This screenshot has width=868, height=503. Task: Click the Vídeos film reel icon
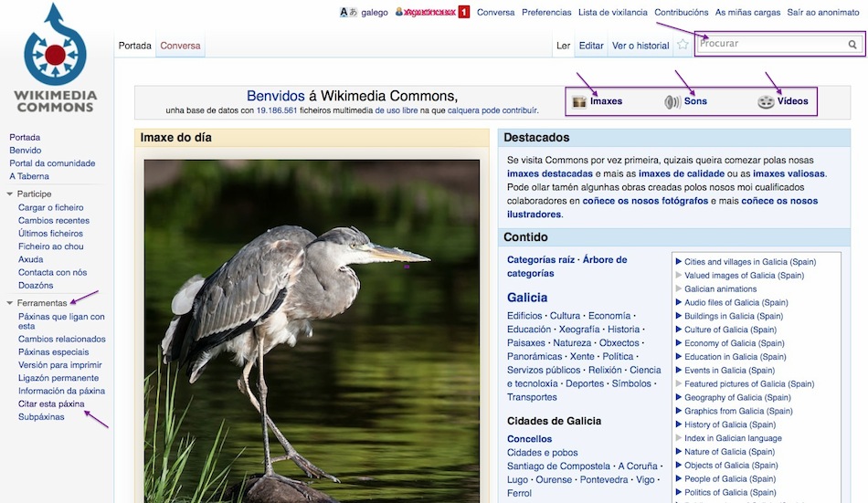(x=766, y=102)
